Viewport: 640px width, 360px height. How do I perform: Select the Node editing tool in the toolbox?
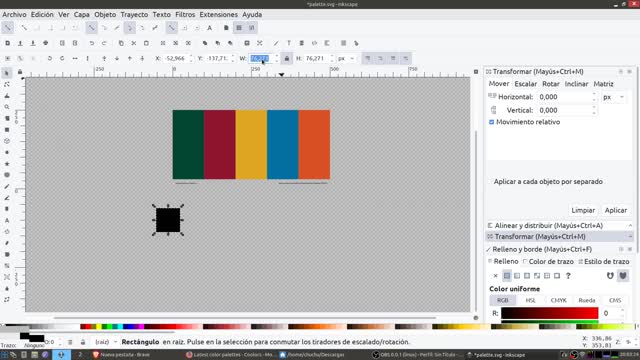pyautogui.click(x=7, y=84)
